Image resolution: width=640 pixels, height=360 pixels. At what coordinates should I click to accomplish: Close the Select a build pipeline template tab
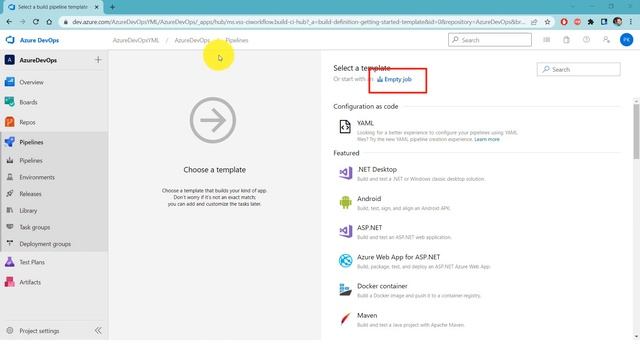click(96, 7)
